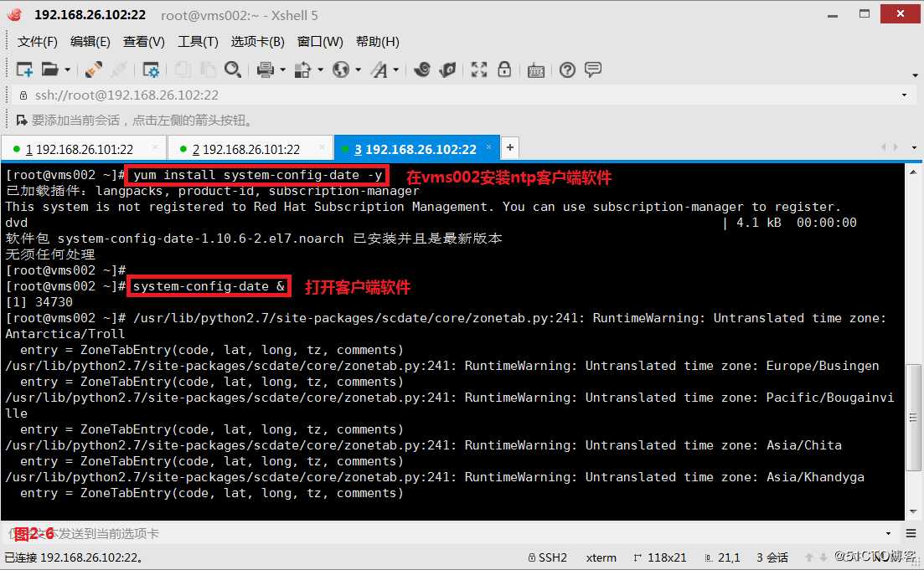Click the 3 会话 status entry

(x=772, y=557)
